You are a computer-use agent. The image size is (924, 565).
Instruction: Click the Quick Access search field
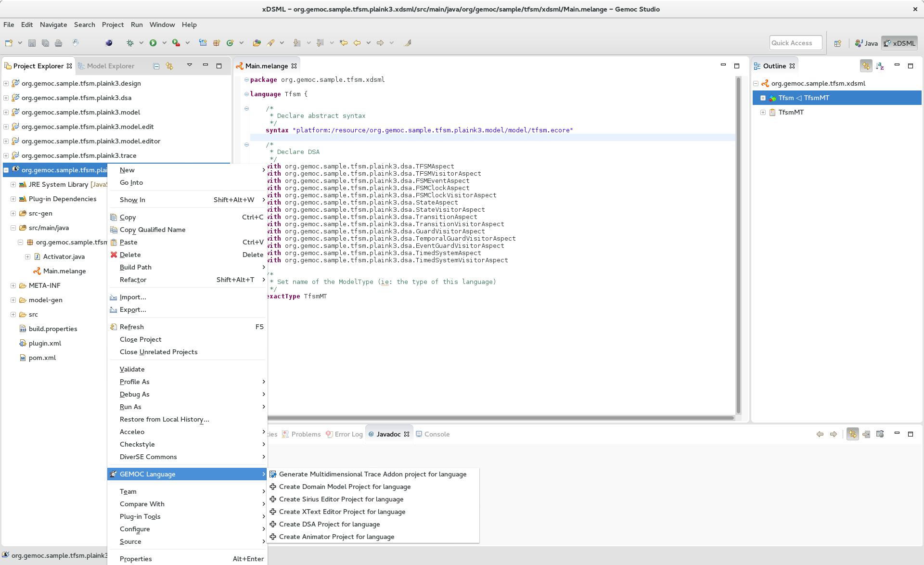tap(795, 43)
